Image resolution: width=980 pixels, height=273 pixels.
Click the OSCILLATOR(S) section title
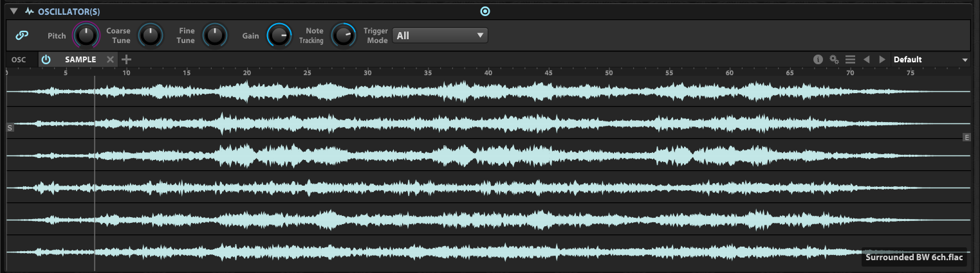tap(69, 12)
